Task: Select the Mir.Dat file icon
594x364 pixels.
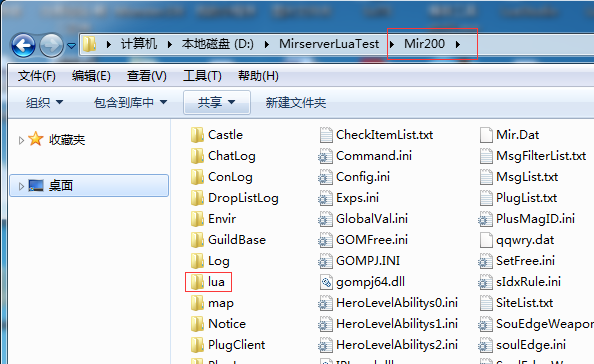Action: [x=486, y=135]
